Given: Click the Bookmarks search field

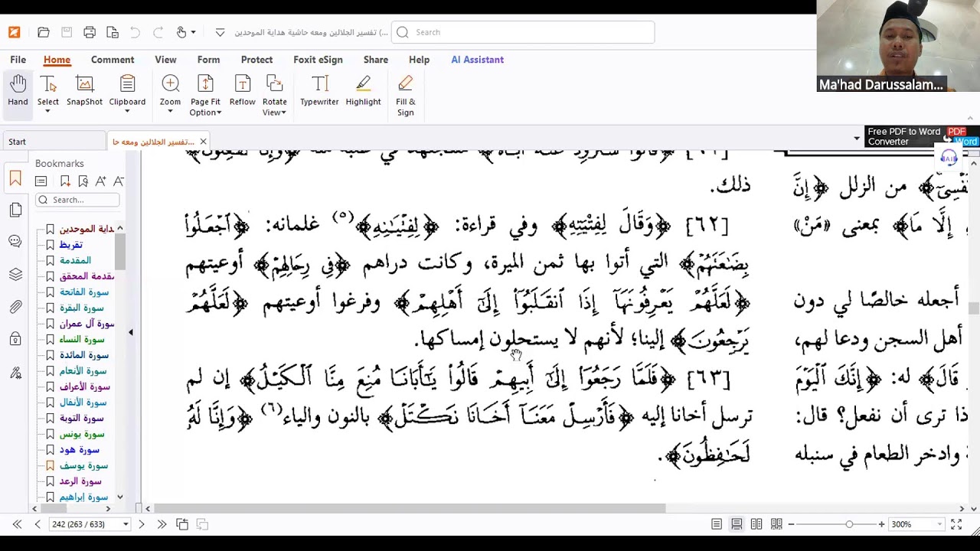Looking at the screenshot, I should tap(77, 200).
